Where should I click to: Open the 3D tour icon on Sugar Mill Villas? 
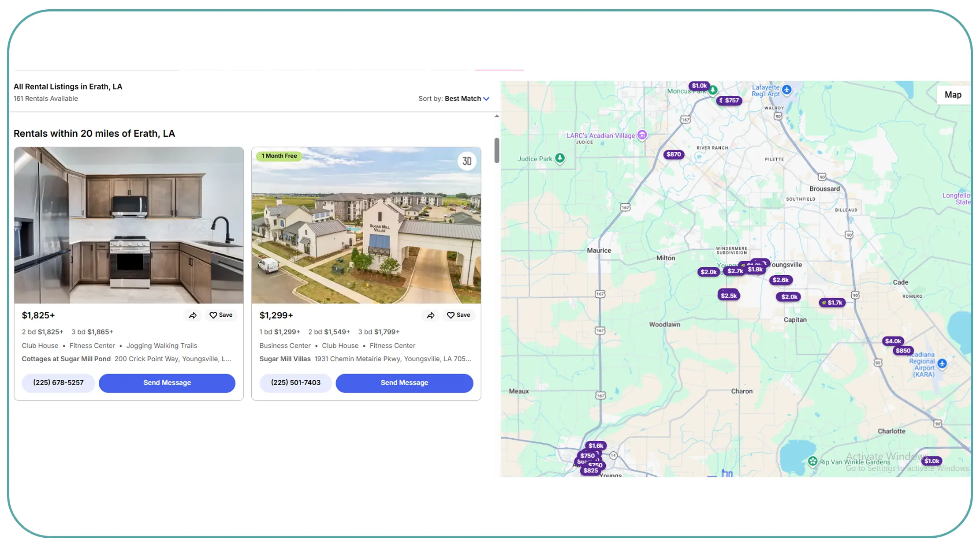(467, 161)
